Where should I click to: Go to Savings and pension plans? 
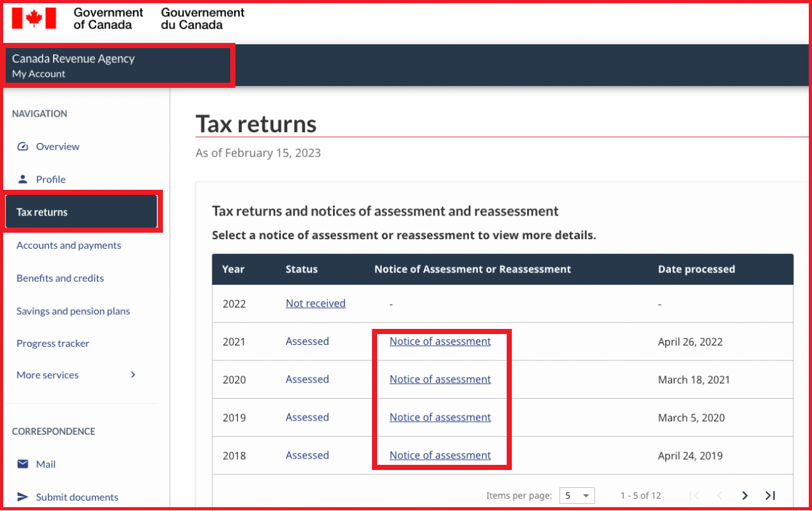[x=73, y=311]
